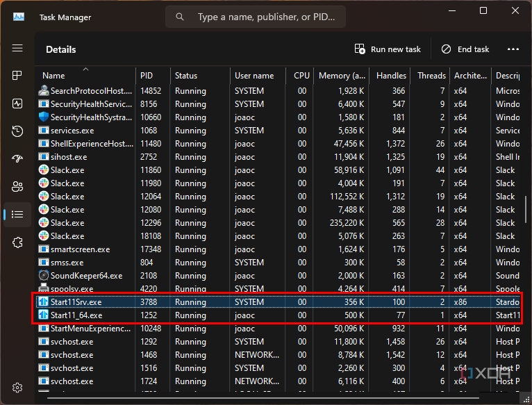Open the more options ellipsis menu

pyautogui.click(x=513, y=49)
